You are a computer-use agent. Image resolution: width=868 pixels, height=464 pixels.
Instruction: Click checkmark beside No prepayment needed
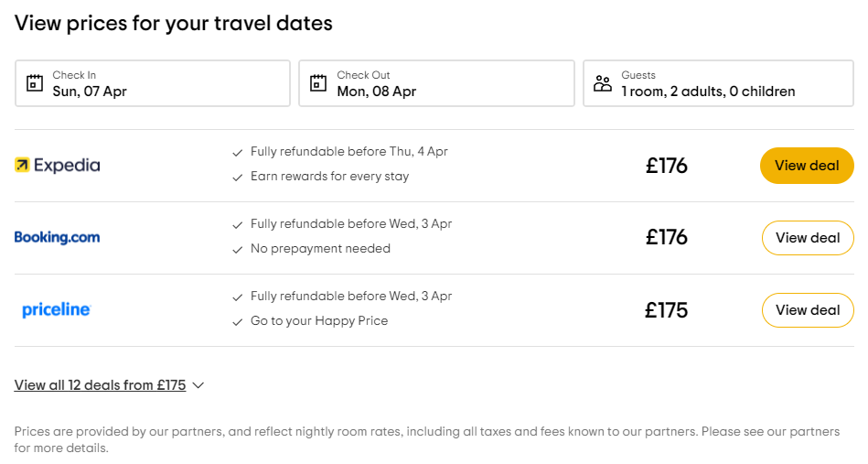(238, 249)
